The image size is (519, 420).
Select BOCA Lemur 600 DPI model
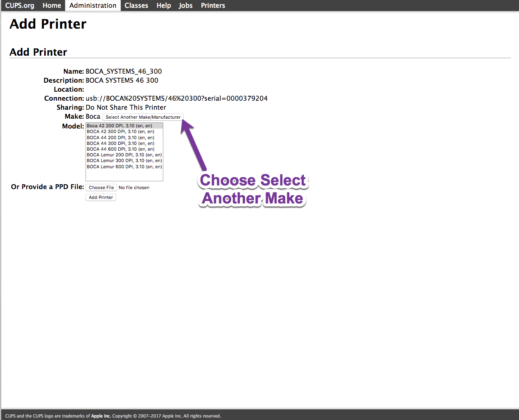124,167
